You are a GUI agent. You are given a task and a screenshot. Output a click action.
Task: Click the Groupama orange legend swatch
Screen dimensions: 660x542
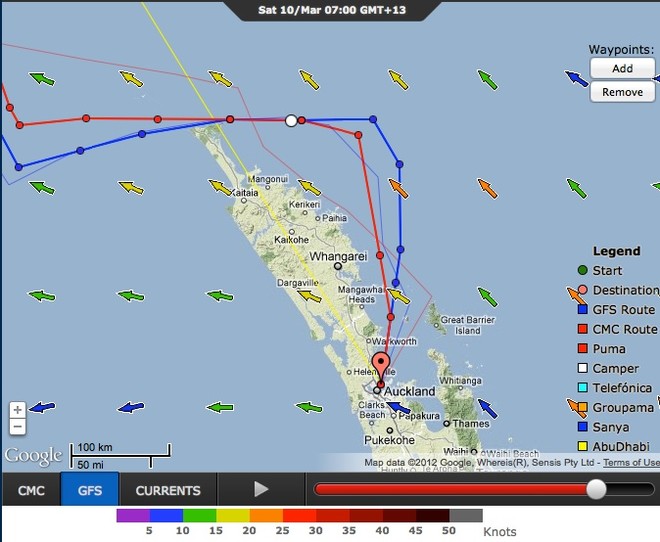tap(583, 407)
